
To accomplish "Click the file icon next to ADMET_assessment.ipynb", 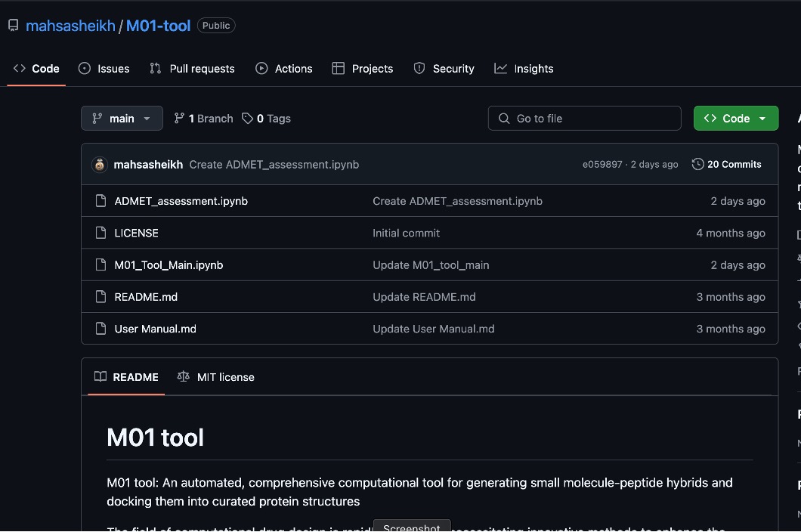I will (101, 201).
